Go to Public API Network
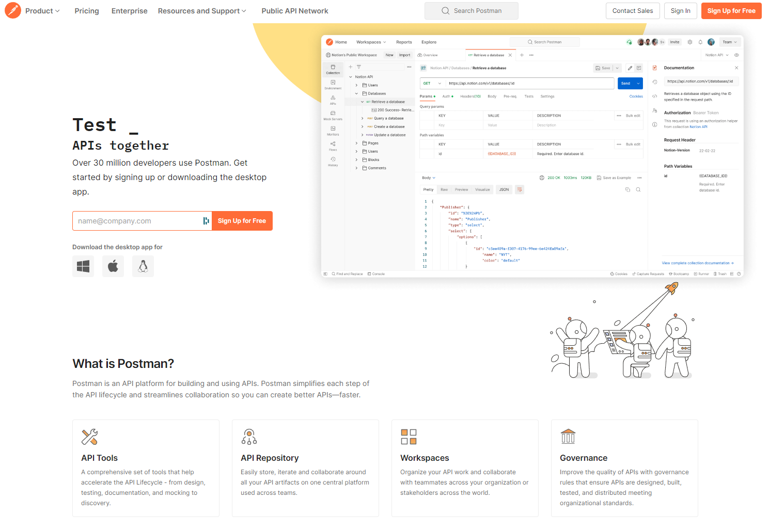Viewport: 769px width, 532px height. pyautogui.click(x=295, y=11)
